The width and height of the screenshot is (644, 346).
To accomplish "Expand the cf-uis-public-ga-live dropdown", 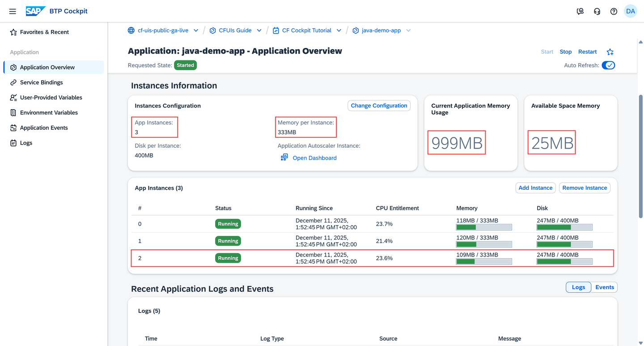I will (x=196, y=30).
